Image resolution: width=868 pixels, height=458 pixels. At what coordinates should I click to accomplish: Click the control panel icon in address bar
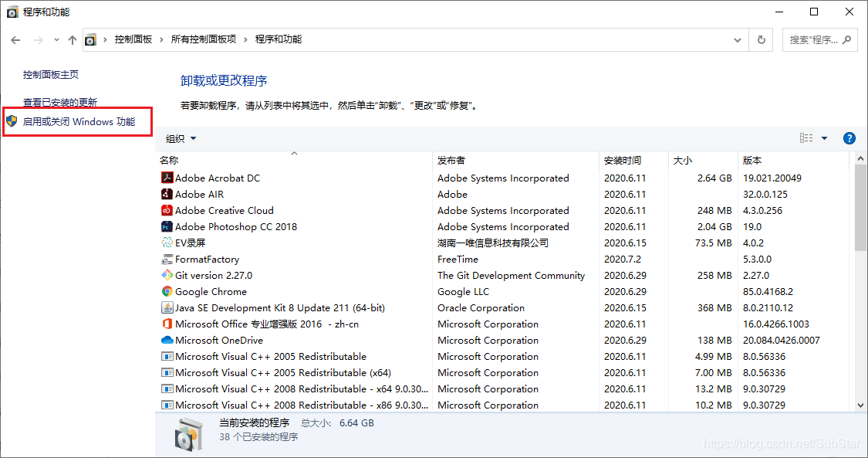[91, 40]
